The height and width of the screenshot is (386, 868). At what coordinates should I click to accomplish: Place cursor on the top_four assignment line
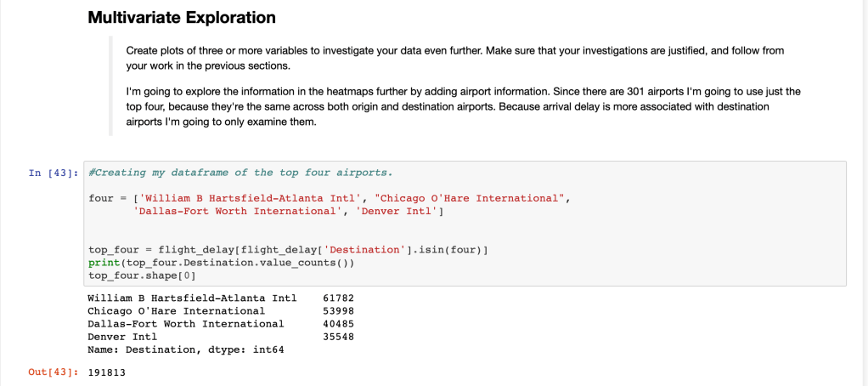[x=289, y=250]
